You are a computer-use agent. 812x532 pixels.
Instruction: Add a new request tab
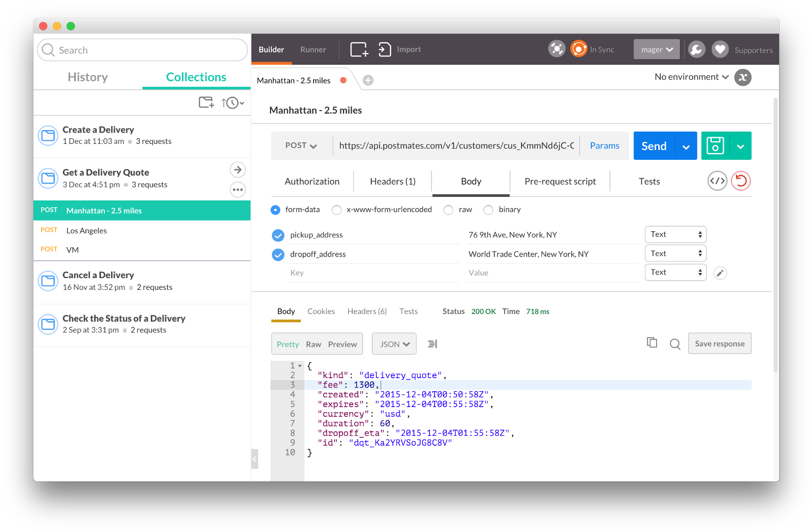click(x=368, y=80)
